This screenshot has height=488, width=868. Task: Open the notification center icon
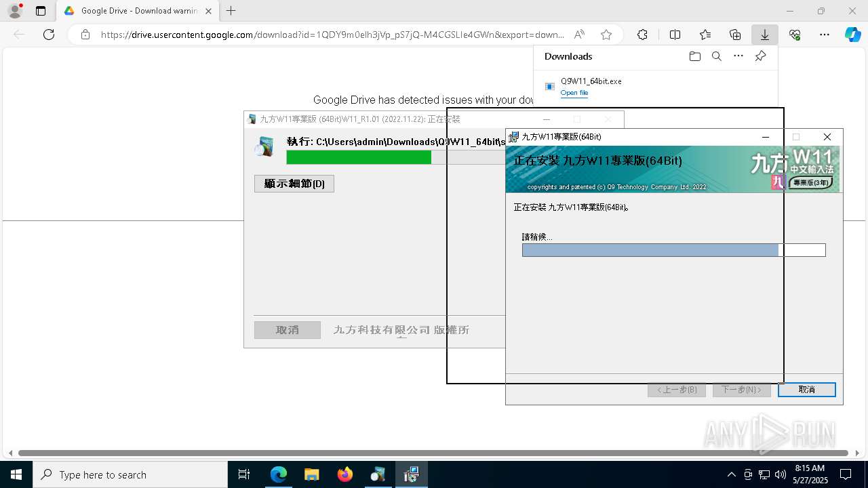pyautogui.click(x=846, y=474)
